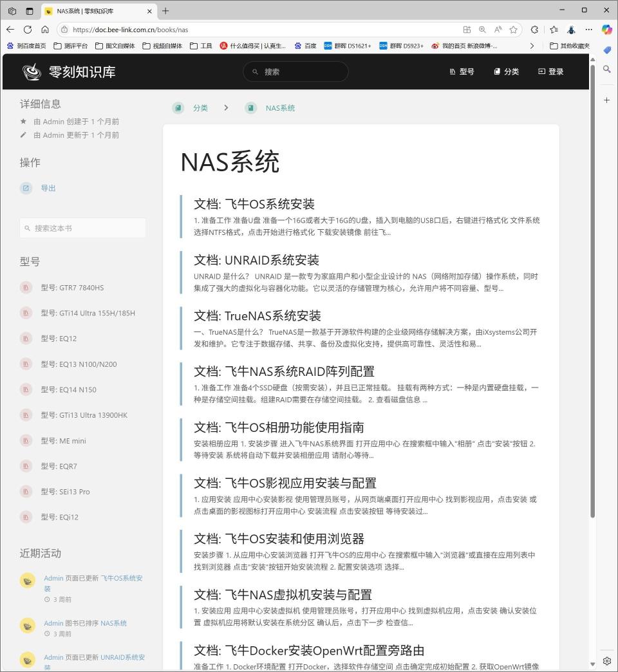Click the sidebar plus customize icon

tap(607, 100)
